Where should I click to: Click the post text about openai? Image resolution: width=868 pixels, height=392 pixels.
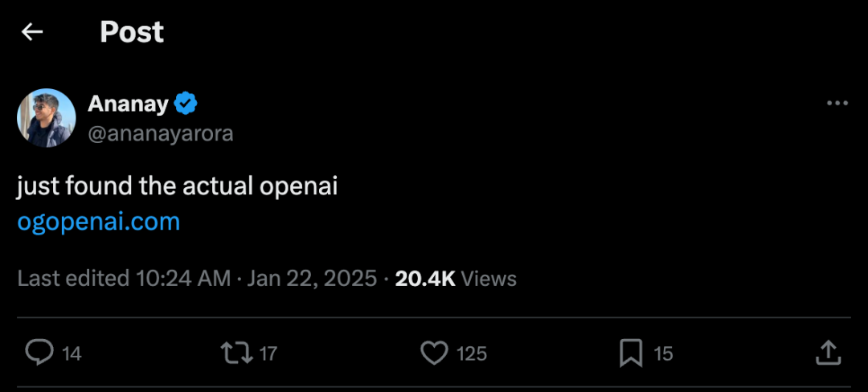pyautogui.click(x=177, y=186)
